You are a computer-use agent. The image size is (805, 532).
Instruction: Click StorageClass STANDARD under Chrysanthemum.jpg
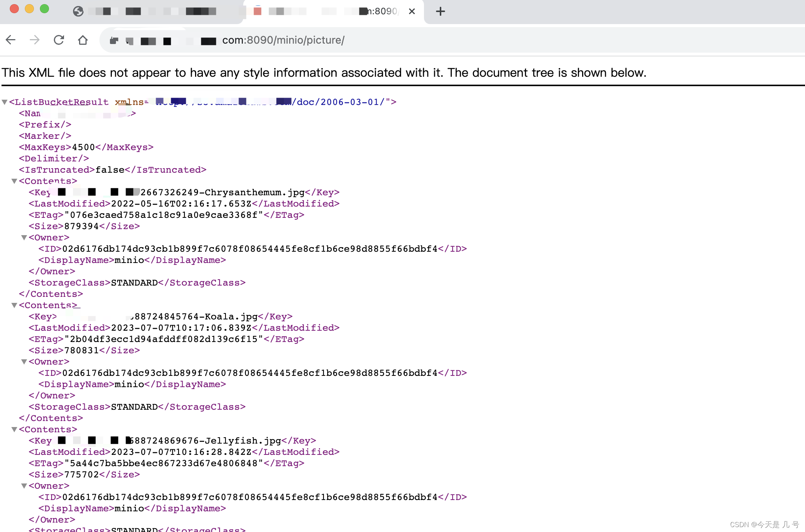(134, 283)
